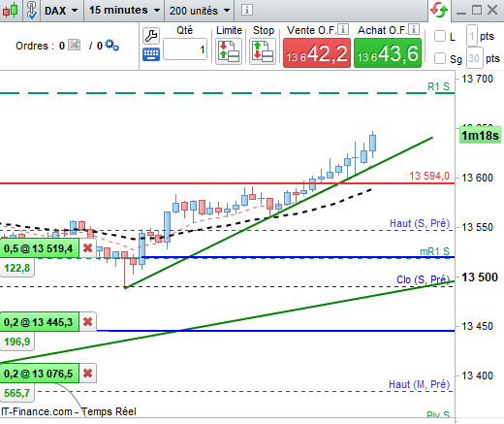
Task: Click the candlestick chart style icon
Action: (x=10, y=11)
